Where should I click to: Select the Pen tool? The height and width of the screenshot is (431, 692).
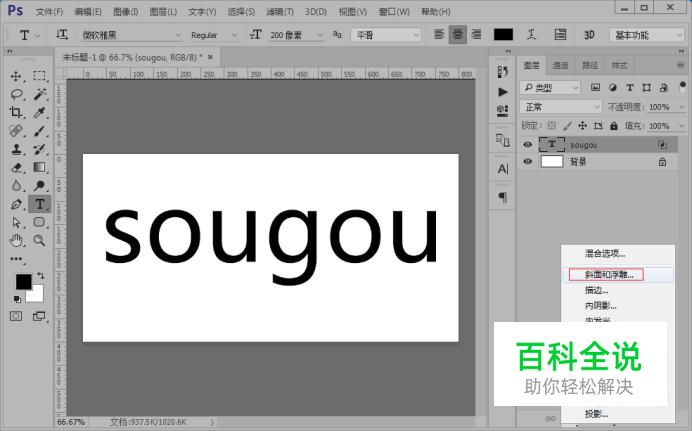(x=16, y=204)
